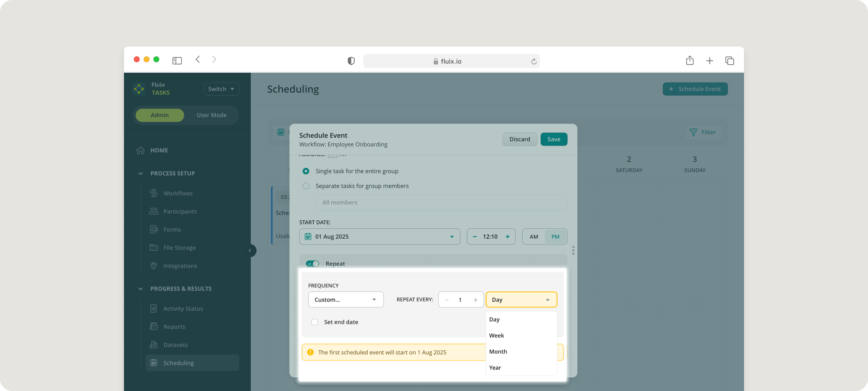Screen dimensions: 868x391
Task: Click the Datasets sidebar icon
Action: (154, 344)
